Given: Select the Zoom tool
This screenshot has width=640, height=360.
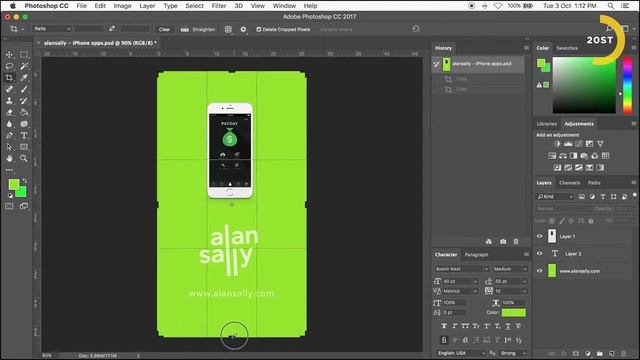Looking at the screenshot, I should [x=24, y=158].
